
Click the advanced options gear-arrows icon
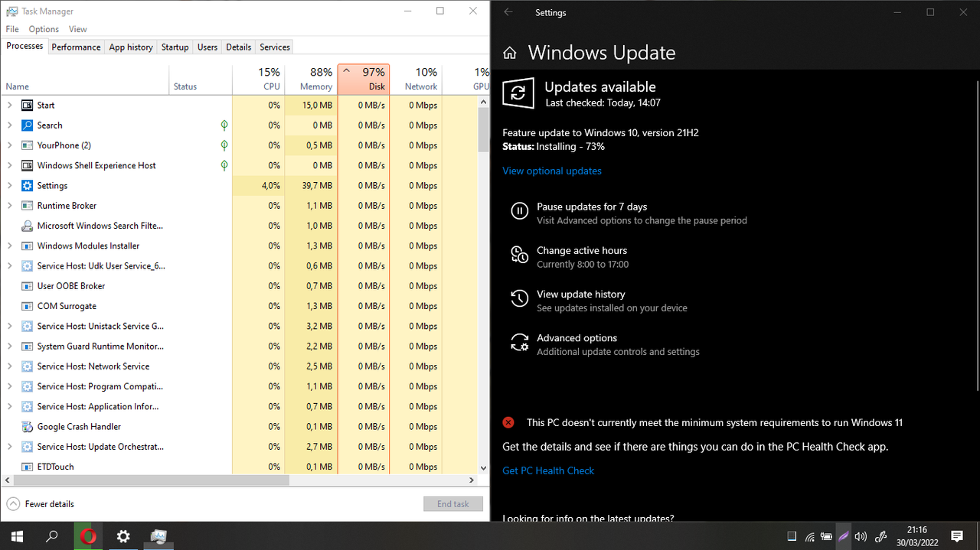519,342
